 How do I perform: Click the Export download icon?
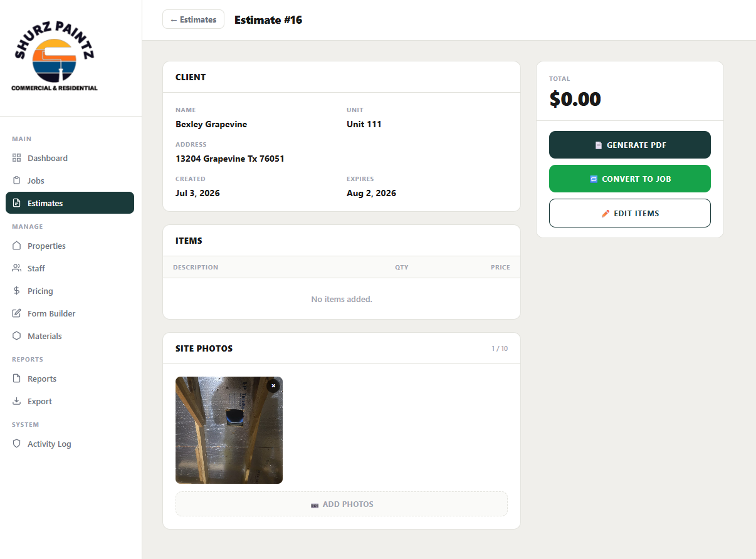coord(17,401)
